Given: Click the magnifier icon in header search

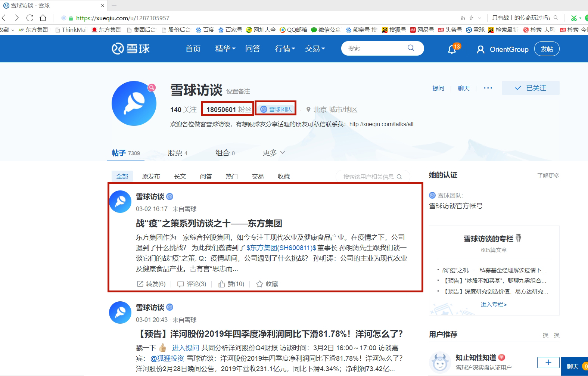Looking at the screenshot, I should 411,48.
